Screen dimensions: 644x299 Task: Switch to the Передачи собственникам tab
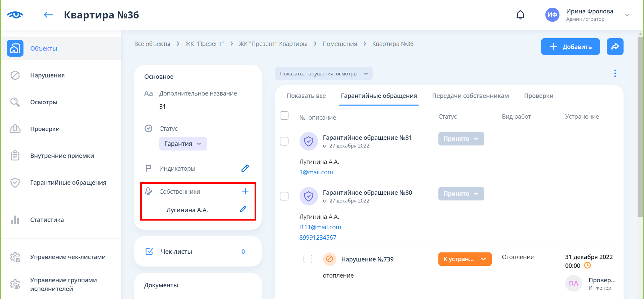click(470, 96)
